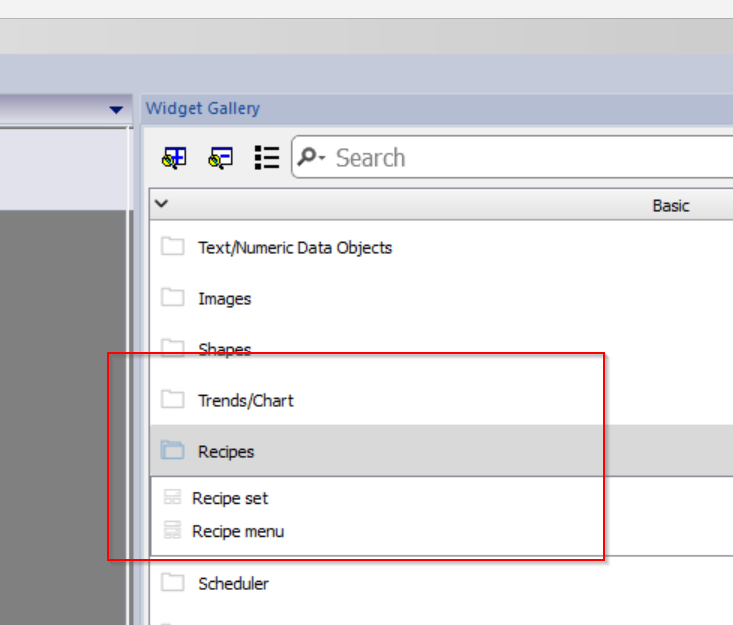733x625 pixels.
Task: Click the collapse all categories icon
Action: [220, 158]
